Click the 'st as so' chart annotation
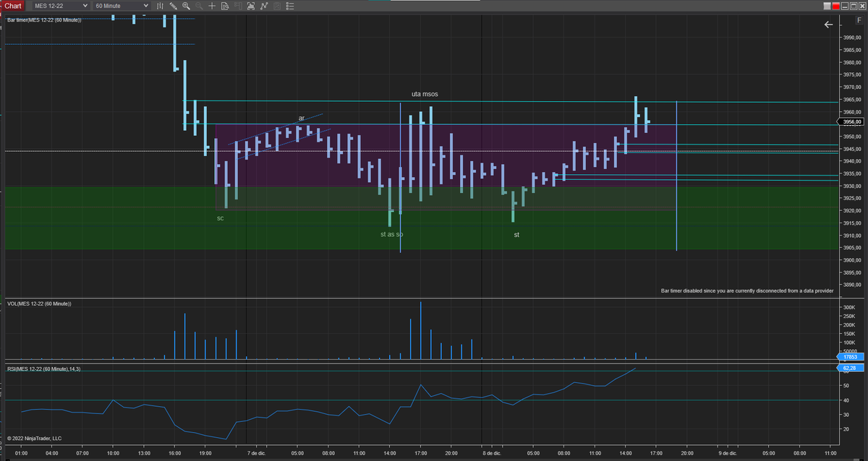Viewport: 868px width, 461px height. tap(391, 234)
